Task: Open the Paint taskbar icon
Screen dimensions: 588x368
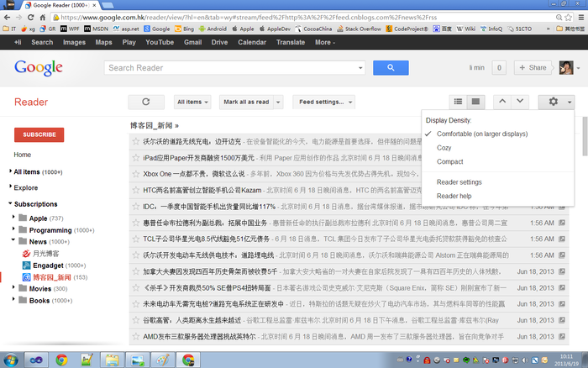Action: 162,360
